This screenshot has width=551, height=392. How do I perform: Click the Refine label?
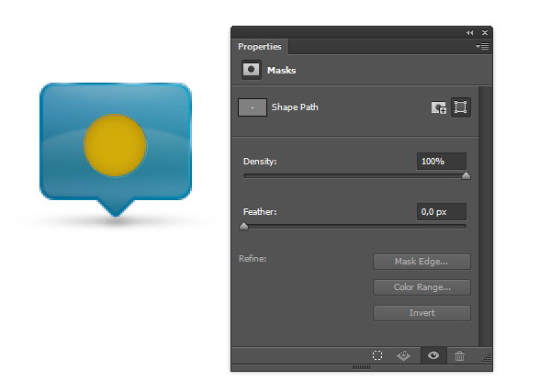[253, 259]
